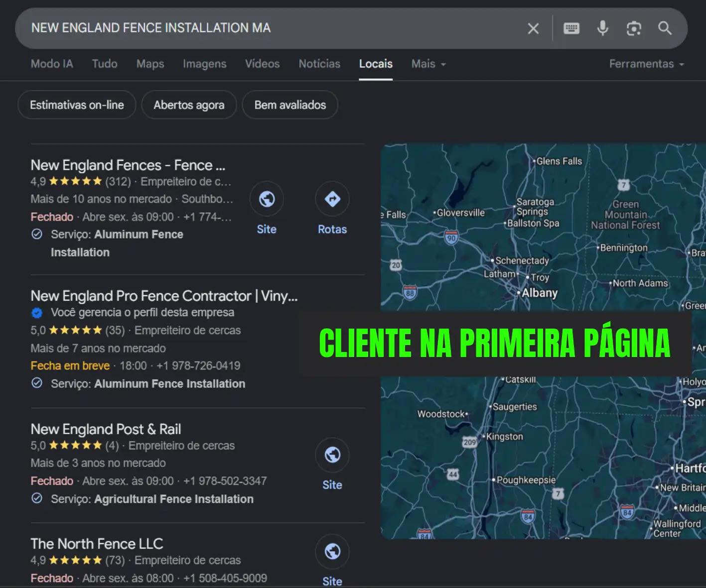Click the service checkmark icon under New England Pro Fence

(37, 383)
